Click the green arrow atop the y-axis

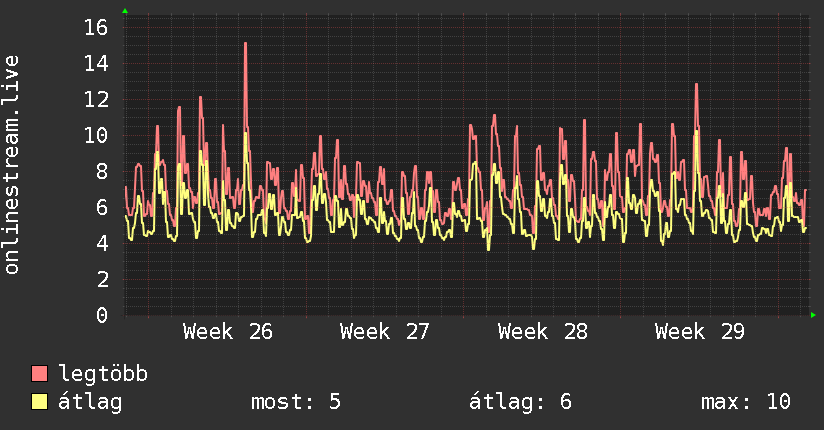[x=125, y=11]
